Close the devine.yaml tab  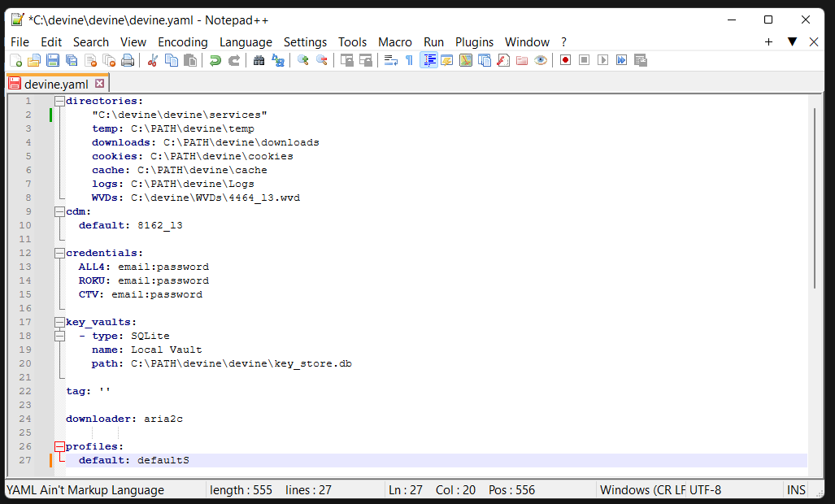pyautogui.click(x=99, y=84)
